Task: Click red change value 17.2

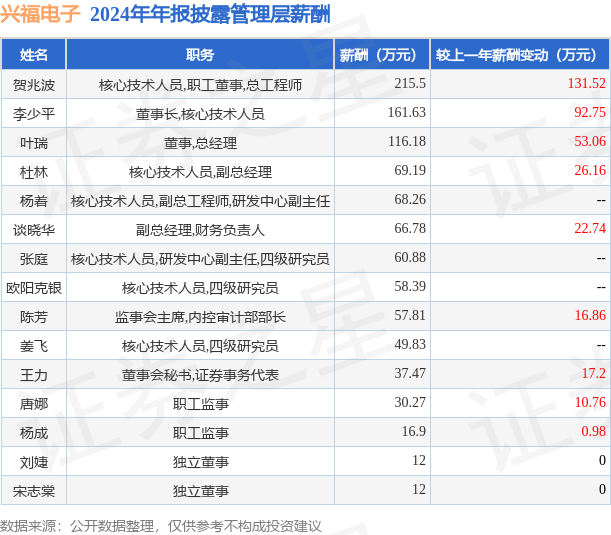Action: pos(593,374)
